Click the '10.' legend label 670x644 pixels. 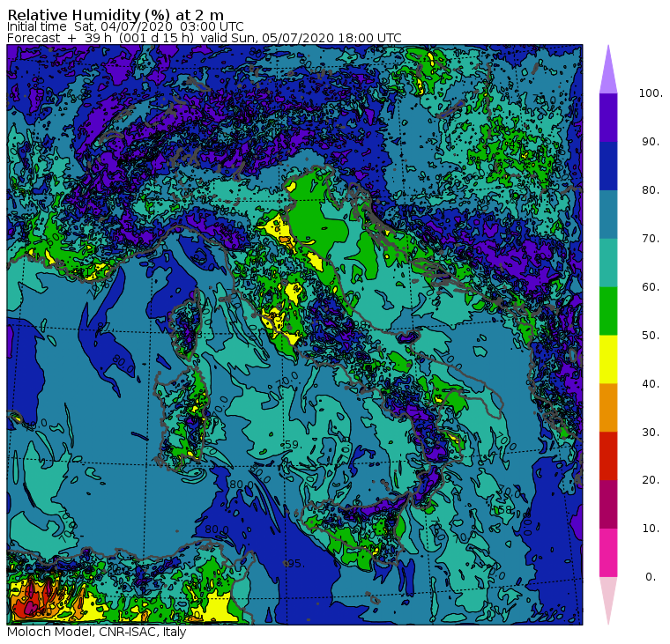[651, 529]
